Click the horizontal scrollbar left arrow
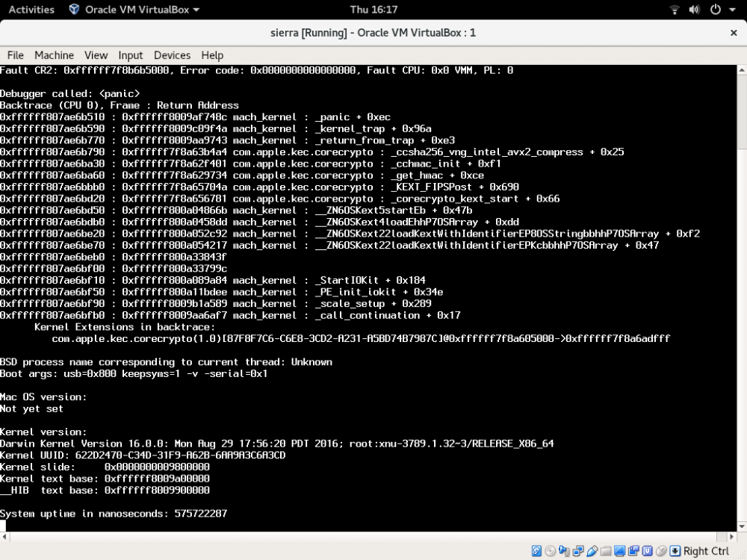Image resolution: width=747 pixels, height=560 pixels. click(x=4, y=537)
